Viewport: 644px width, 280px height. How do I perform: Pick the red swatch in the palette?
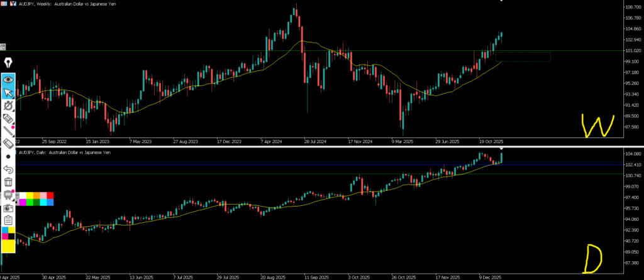point(50,196)
